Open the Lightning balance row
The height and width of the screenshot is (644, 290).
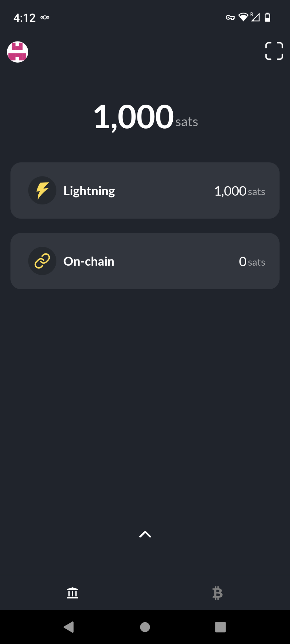point(145,191)
